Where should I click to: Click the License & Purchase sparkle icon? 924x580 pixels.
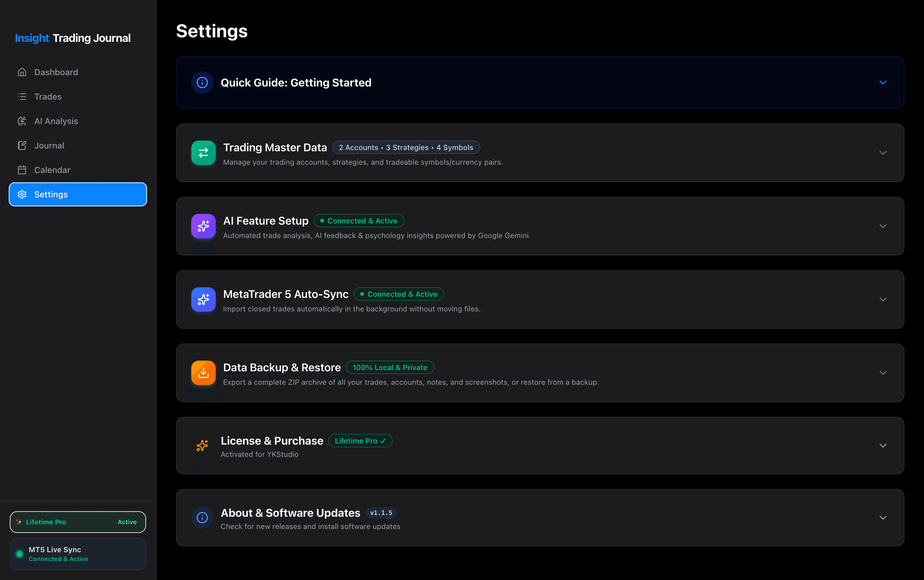(202, 445)
